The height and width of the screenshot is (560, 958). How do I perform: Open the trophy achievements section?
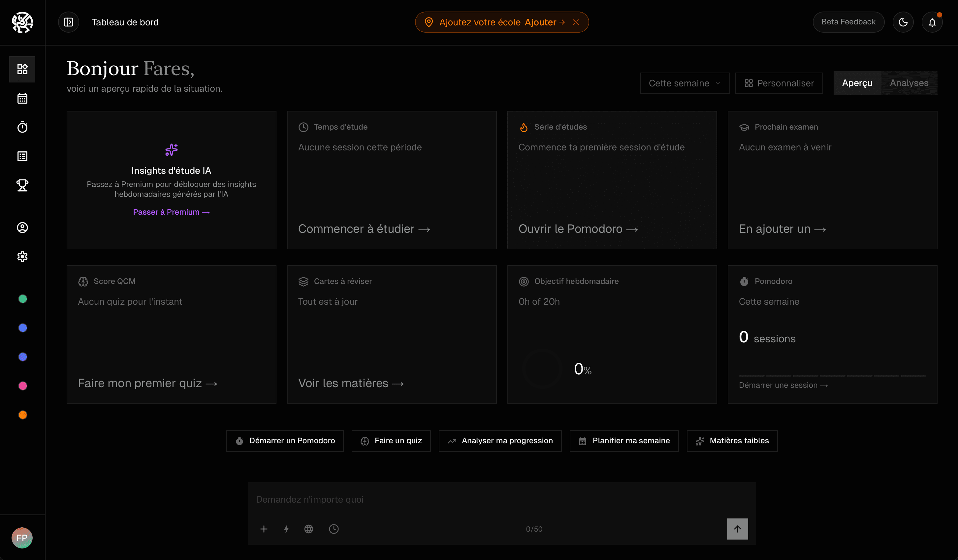point(22,185)
